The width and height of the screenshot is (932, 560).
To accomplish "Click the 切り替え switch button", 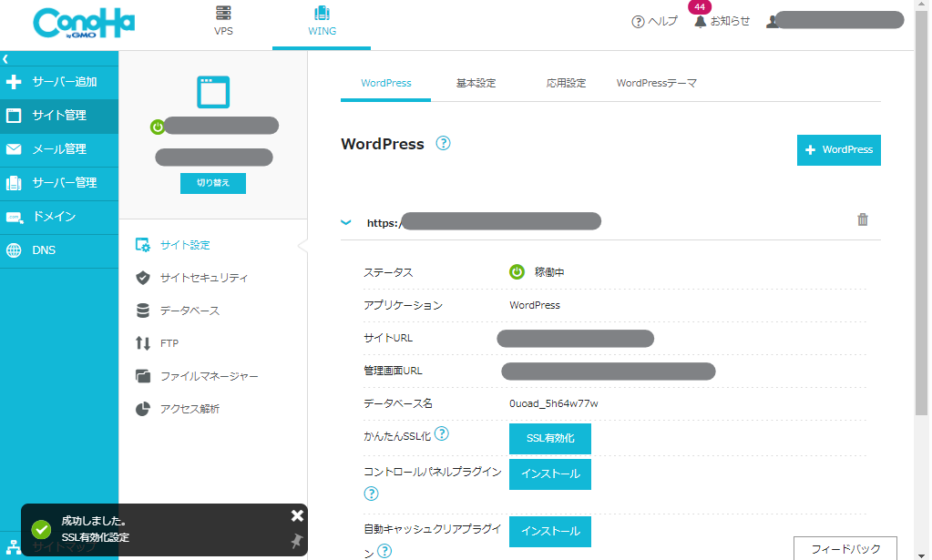I will pos(213,183).
